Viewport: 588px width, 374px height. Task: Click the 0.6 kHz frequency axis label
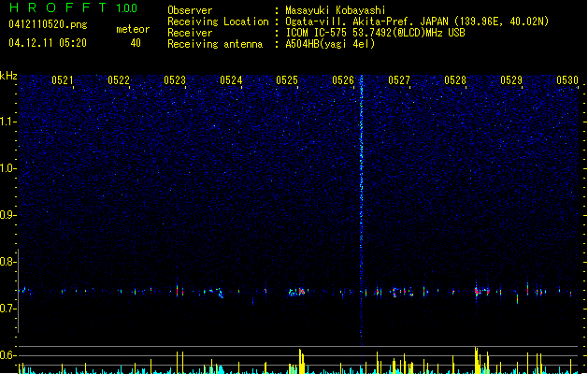(x=8, y=355)
